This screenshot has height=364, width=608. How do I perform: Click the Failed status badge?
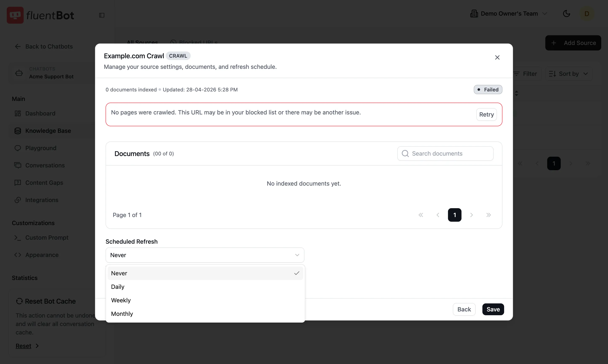tap(488, 90)
